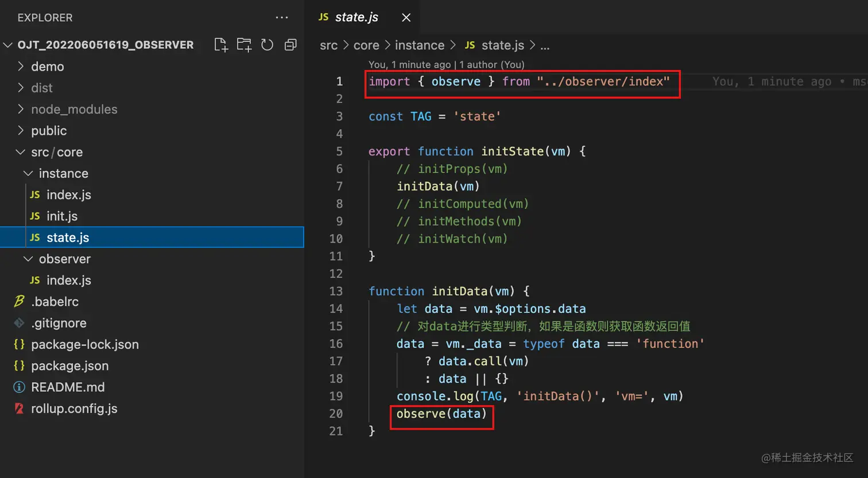Click the // initMethods(vm) comment

pos(459,221)
